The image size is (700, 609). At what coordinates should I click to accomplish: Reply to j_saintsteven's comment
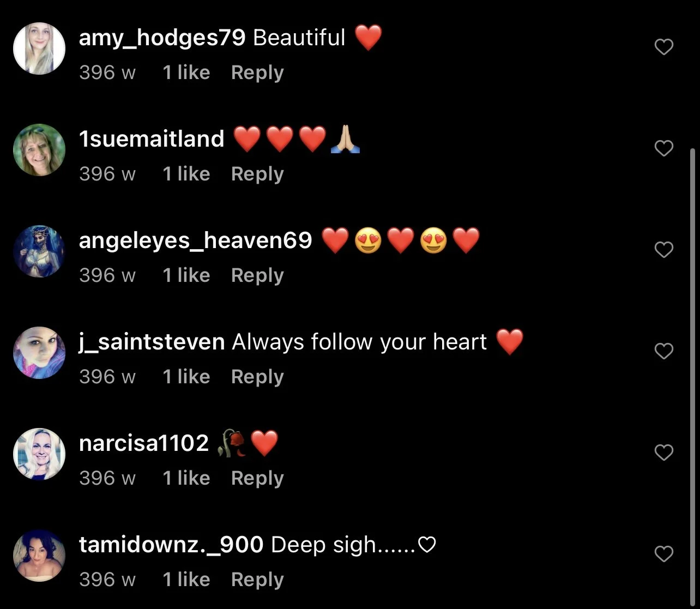point(257,377)
